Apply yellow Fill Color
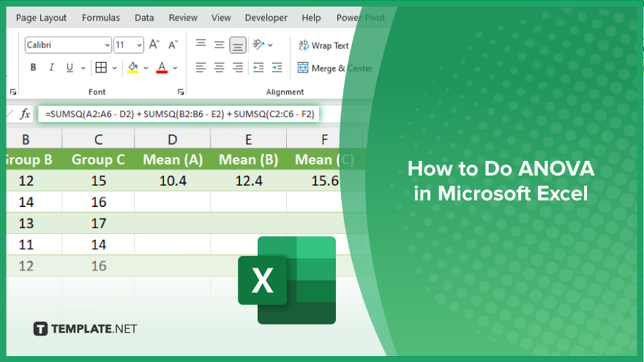This screenshot has height=362, width=644. [132, 68]
